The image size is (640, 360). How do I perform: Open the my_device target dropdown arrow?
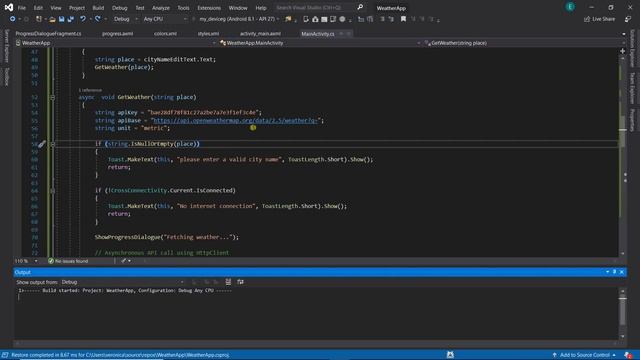pos(278,19)
